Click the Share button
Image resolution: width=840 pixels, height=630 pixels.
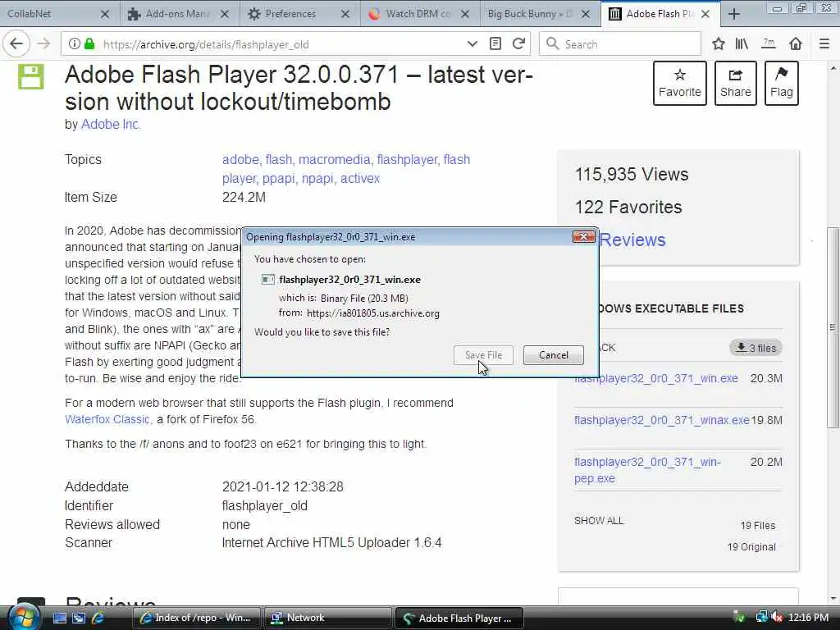[x=736, y=83]
